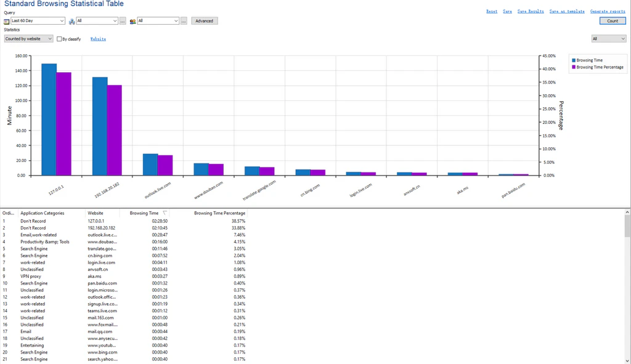
Task: Sort by the Ordi... column header
Action: tap(9, 213)
